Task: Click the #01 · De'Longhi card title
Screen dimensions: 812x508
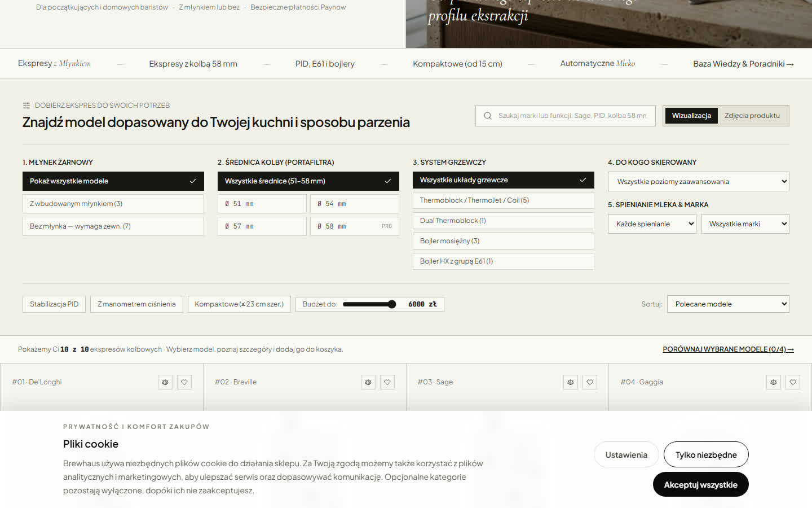Action: [37, 382]
